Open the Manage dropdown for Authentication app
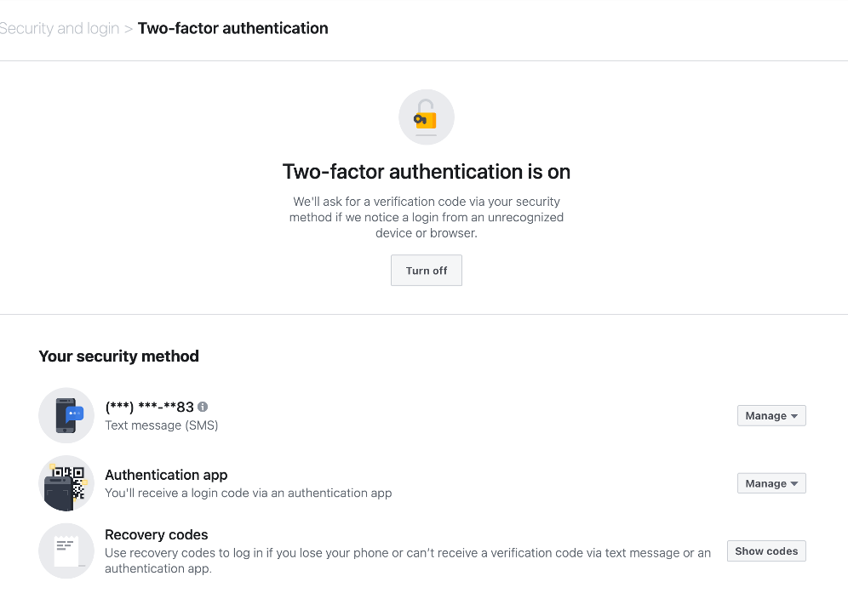Screen dimensions: 848x616 [x=771, y=483]
